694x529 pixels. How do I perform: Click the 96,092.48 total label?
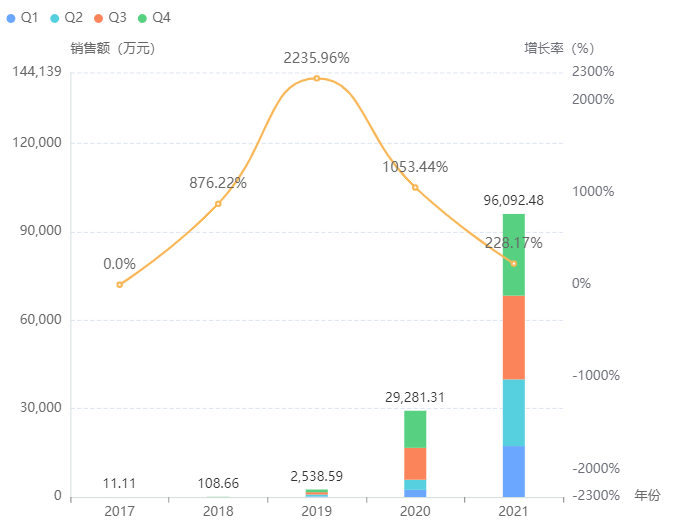[514, 200]
